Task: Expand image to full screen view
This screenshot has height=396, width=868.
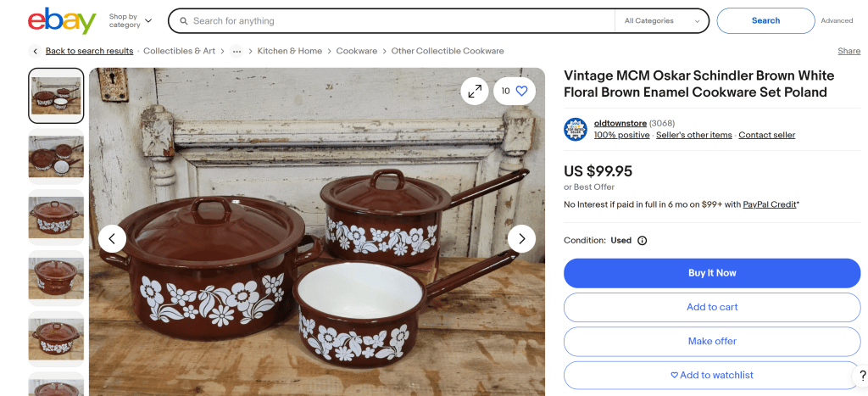Action: tap(475, 91)
